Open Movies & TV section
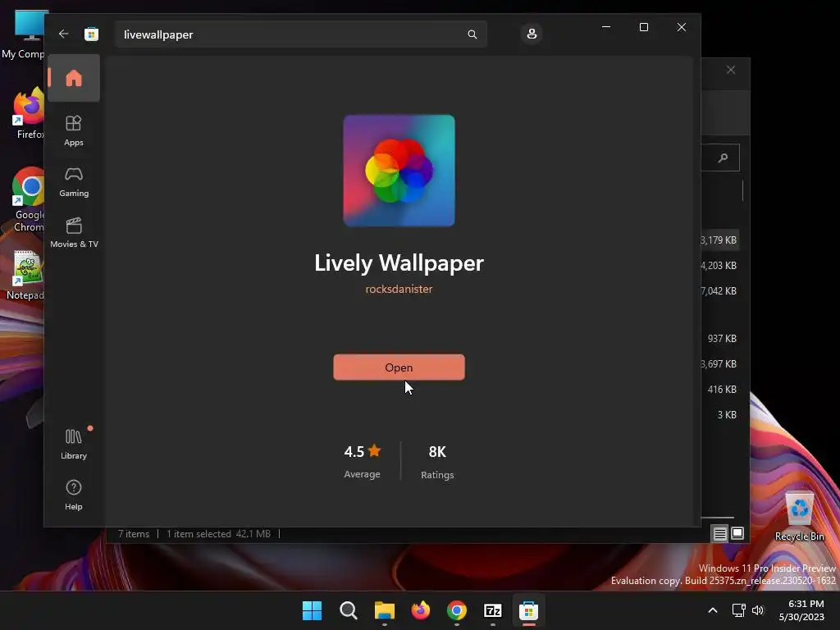Image resolution: width=840 pixels, height=630 pixels. [x=74, y=232]
